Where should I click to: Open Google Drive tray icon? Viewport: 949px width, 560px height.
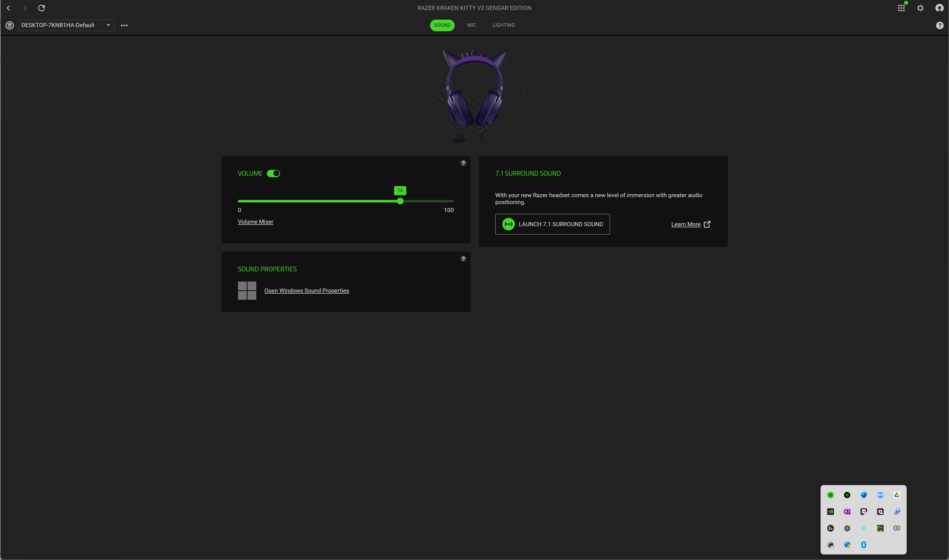pos(897,495)
